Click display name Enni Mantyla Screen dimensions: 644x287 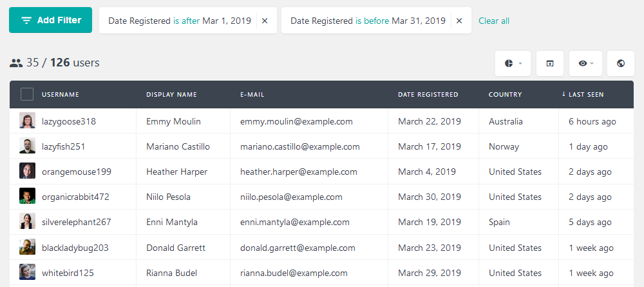tap(172, 223)
